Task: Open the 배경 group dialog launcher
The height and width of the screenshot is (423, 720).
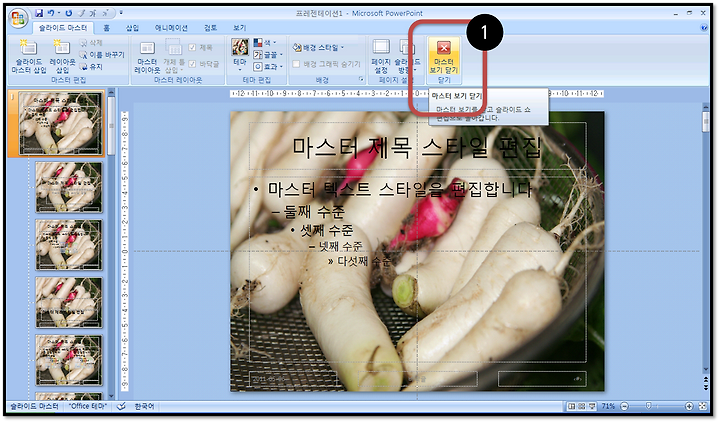Action: [361, 79]
